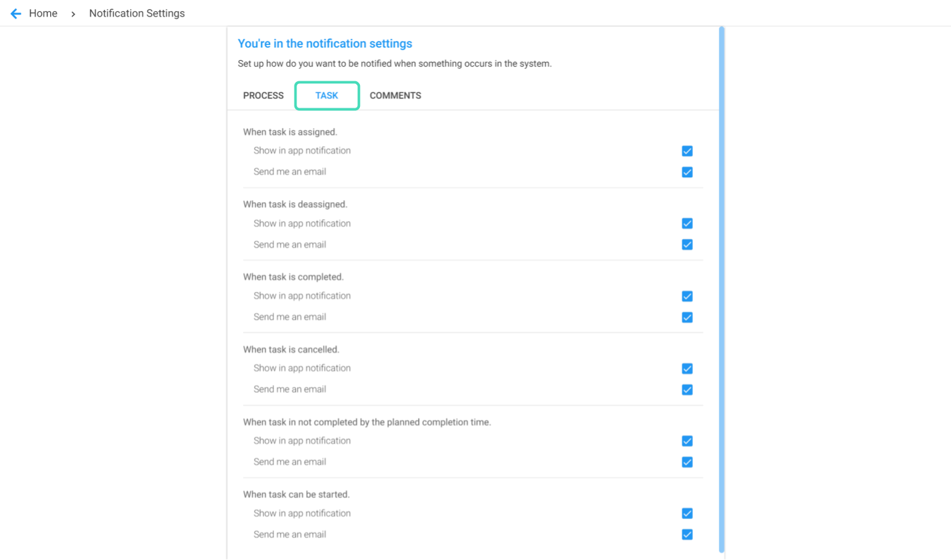Screen dimensions: 951x560
Task: Switch to the PROCESS tab
Action: point(264,96)
